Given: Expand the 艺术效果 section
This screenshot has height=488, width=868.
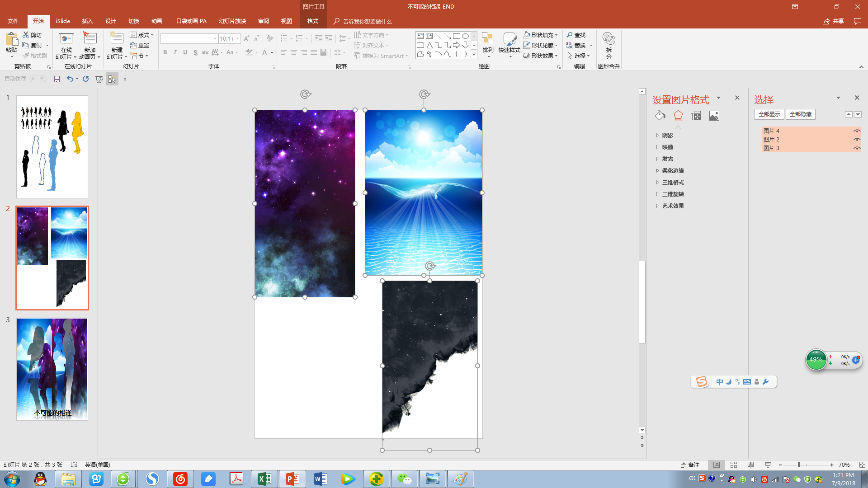Looking at the screenshot, I should 673,206.
